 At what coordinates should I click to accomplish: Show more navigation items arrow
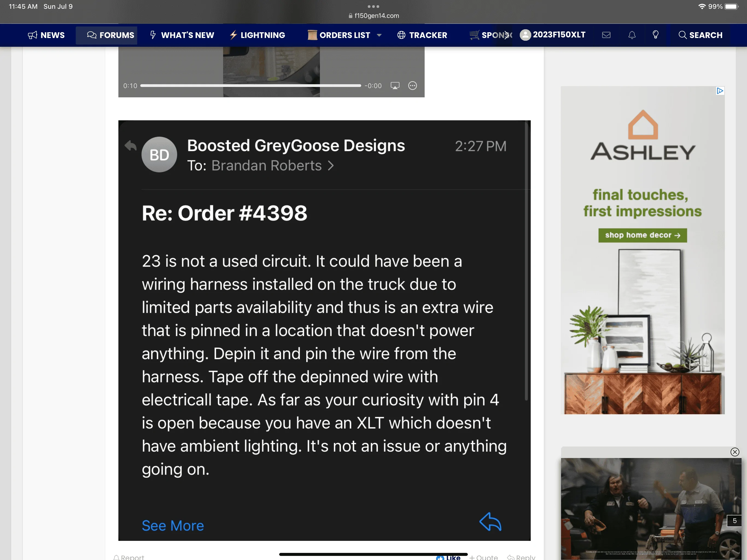507,35
